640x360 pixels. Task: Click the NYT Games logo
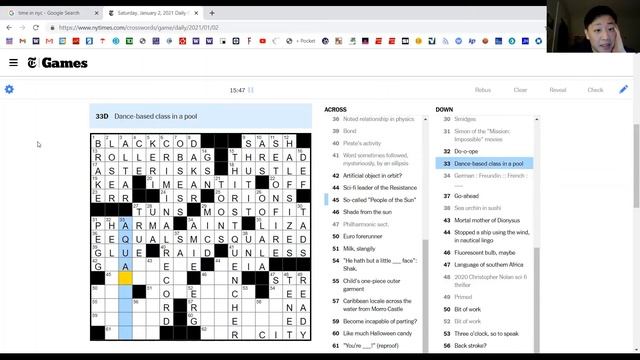[58, 63]
